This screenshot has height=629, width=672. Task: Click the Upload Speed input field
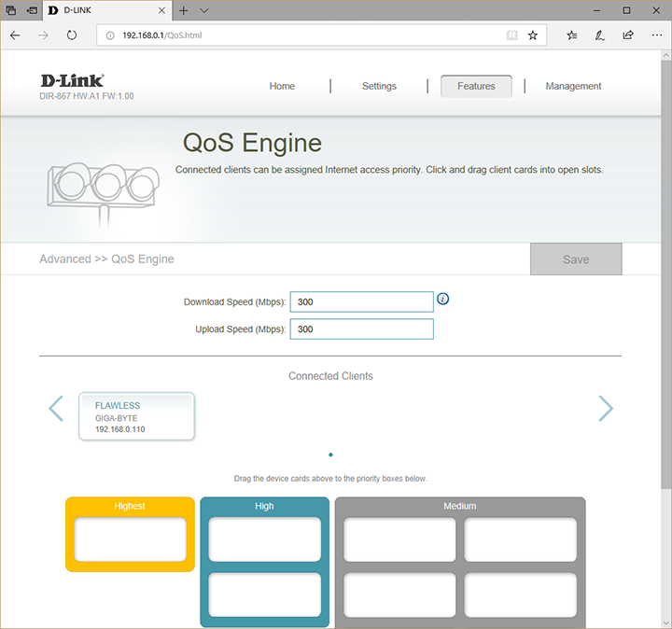(361, 329)
